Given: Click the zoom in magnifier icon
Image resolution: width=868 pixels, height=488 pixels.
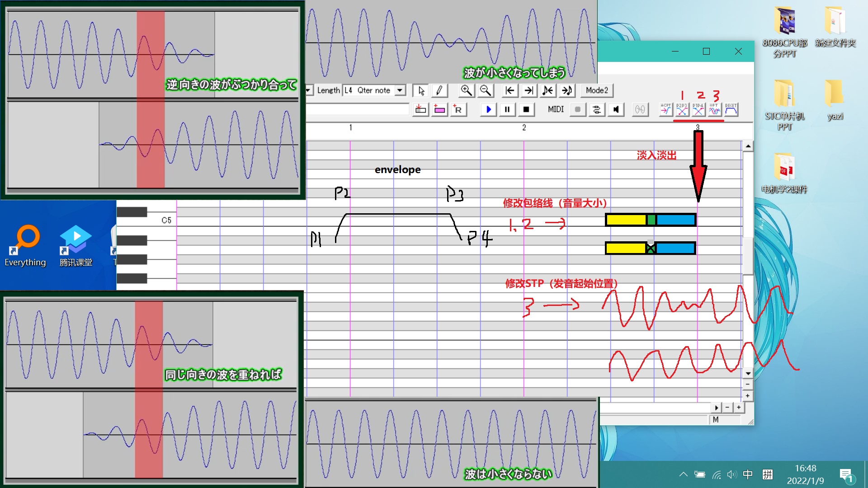Looking at the screenshot, I should pos(466,90).
